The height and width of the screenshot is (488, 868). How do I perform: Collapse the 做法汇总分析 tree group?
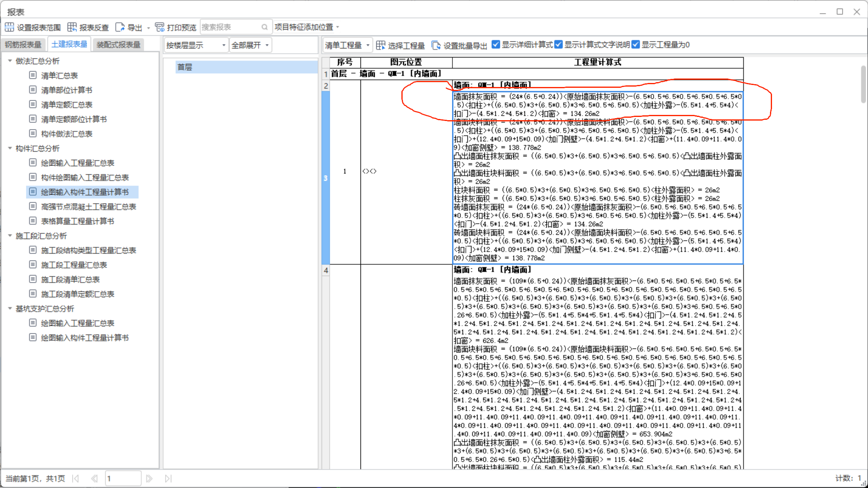pyautogui.click(x=10, y=61)
